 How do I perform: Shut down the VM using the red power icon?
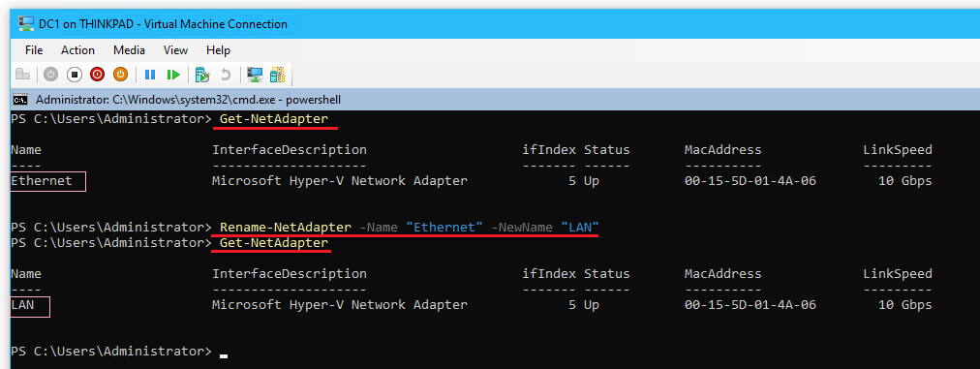[97, 75]
